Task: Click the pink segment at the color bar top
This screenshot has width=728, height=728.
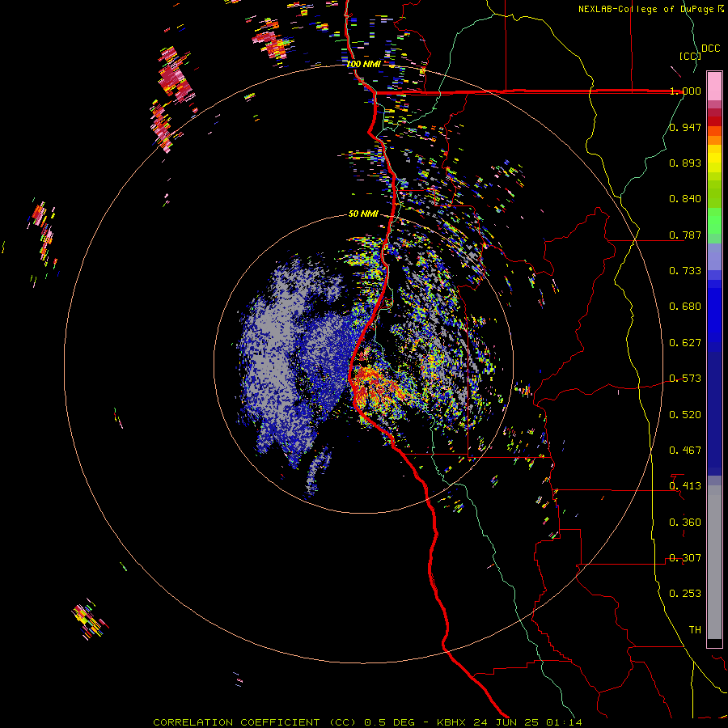Action: point(714,87)
